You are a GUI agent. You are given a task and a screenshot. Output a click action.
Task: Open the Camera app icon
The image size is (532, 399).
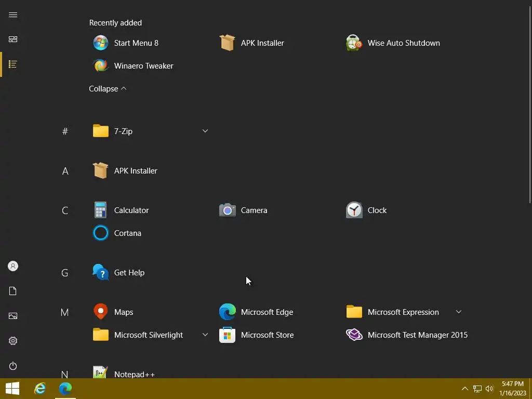(228, 210)
